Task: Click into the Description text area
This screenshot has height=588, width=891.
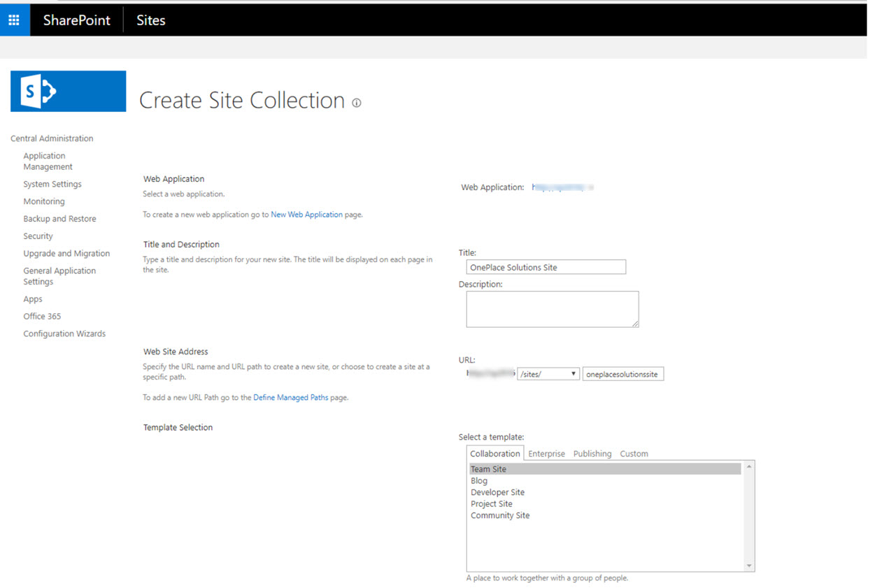Action: click(x=552, y=309)
